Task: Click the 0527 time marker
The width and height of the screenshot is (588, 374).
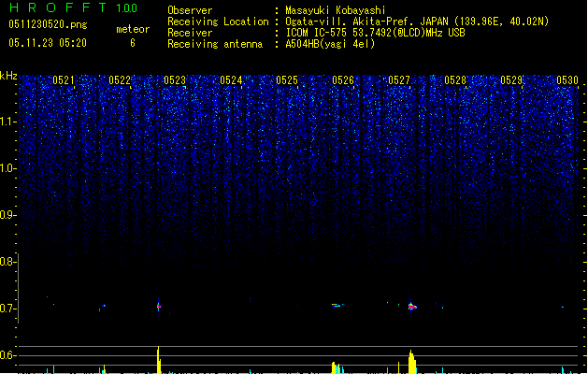Action: [399, 80]
